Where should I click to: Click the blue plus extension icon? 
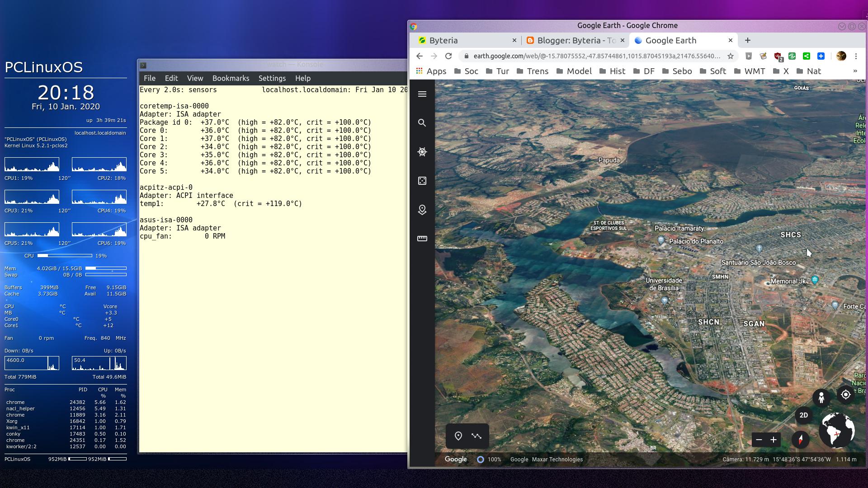821,56
